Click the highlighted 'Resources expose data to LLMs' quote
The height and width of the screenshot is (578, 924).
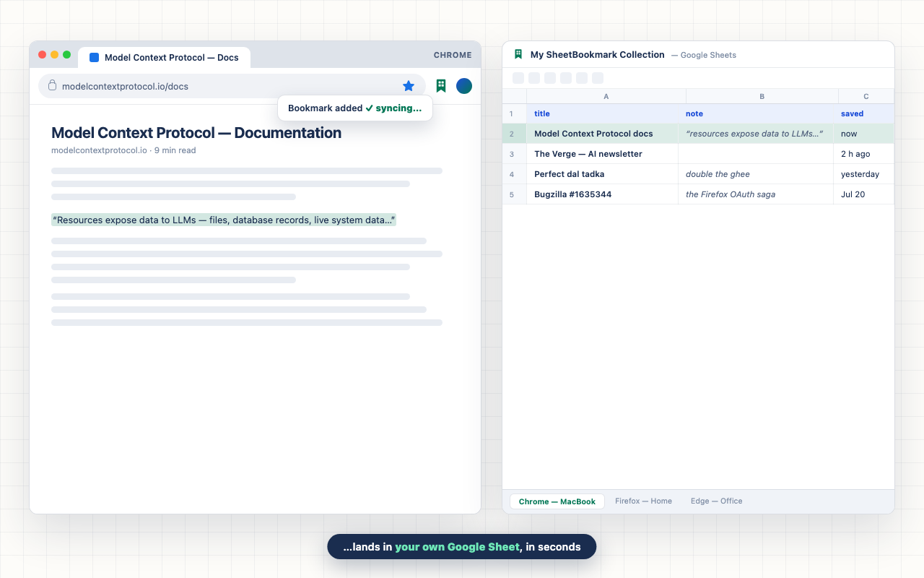pos(224,220)
